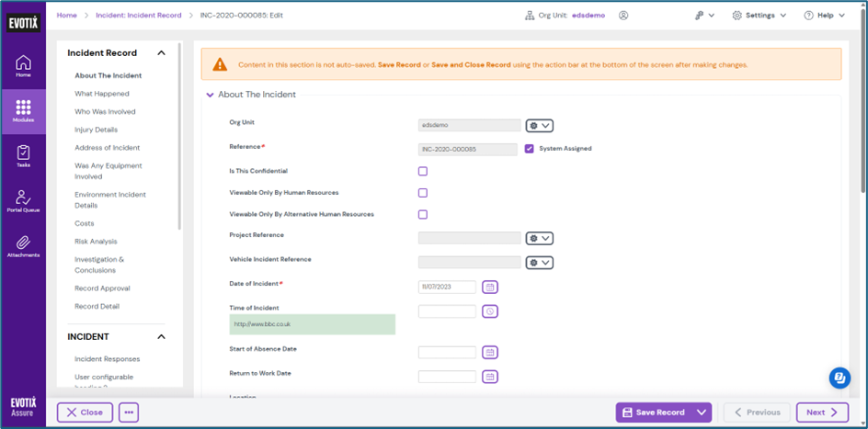Open calendar picker for Date of Incident

(x=490, y=288)
